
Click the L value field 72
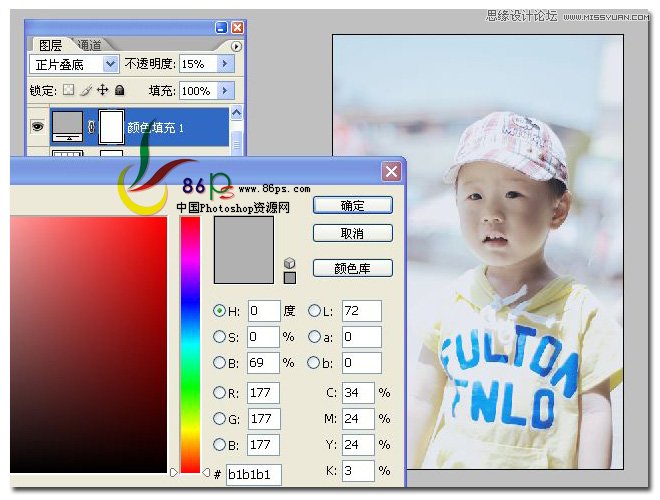[362, 311]
